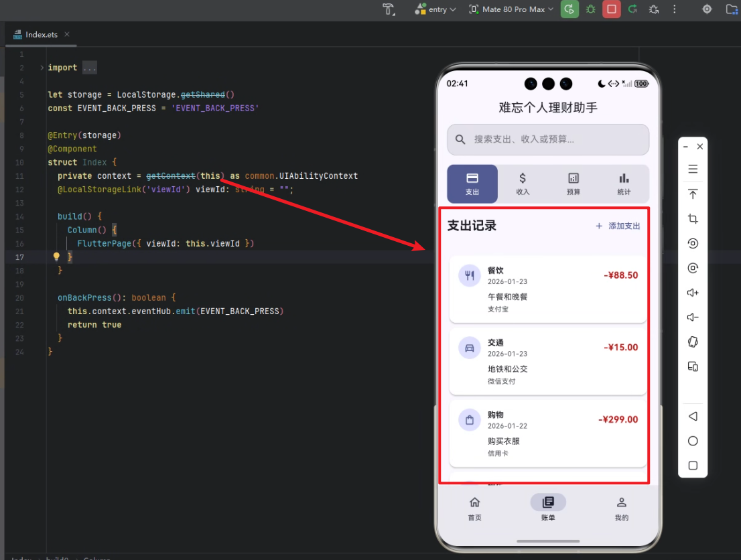Click the 支出记录 heading
The width and height of the screenshot is (741, 560).
coord(472,226)
